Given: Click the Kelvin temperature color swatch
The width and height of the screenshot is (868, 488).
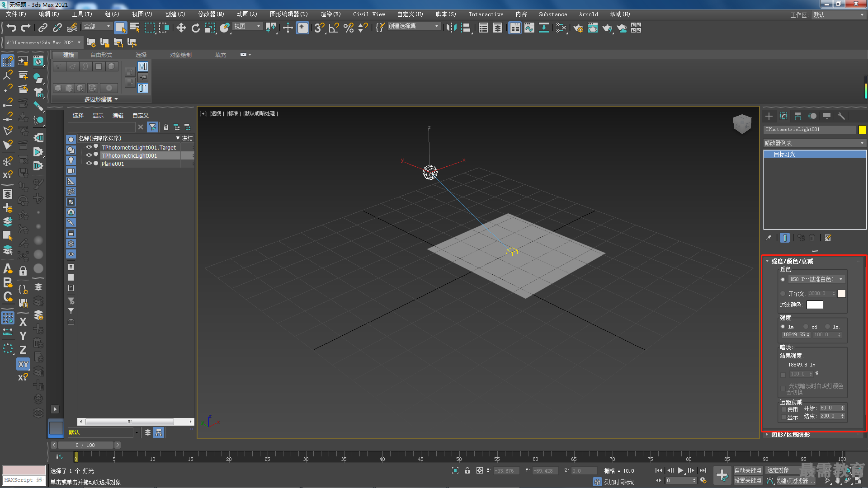Looking at the screenshot, I should click(x=841, y=294).
